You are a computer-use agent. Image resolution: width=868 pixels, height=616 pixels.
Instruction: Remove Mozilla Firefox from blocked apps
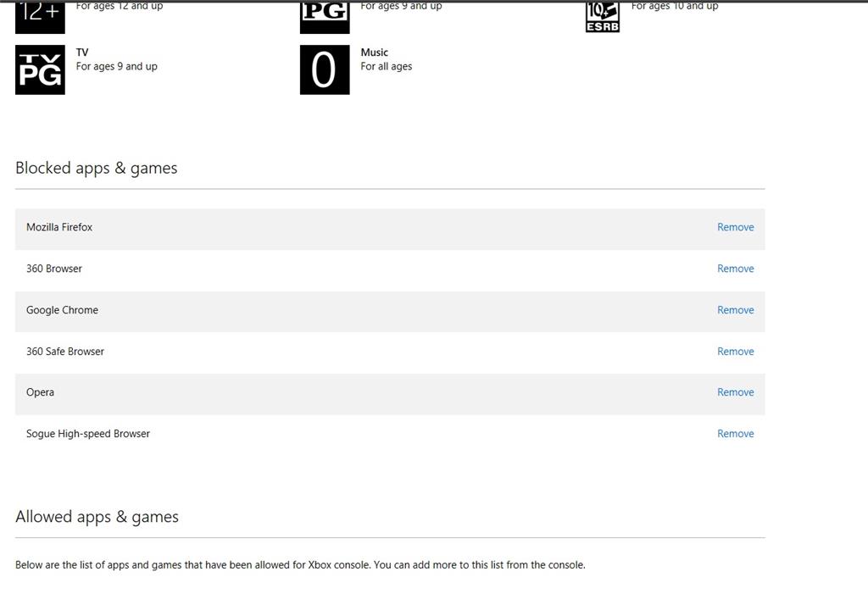pyautogui.click(x=735, y=227)
